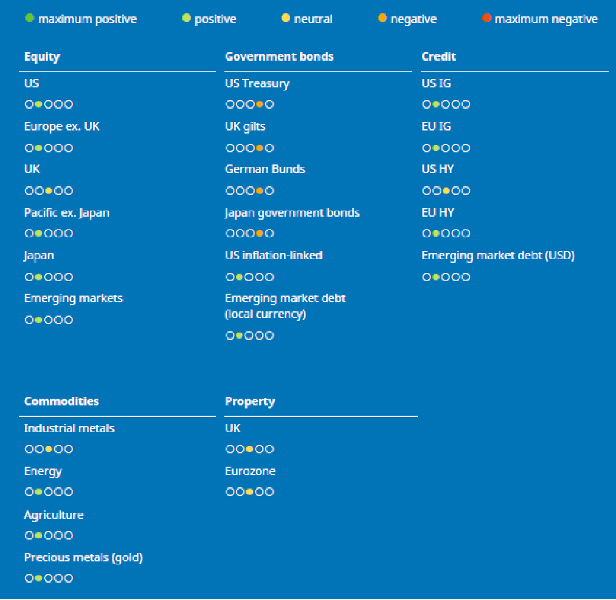Click the light green positive legend dot

pyautogui.click(x=186, y=19)
